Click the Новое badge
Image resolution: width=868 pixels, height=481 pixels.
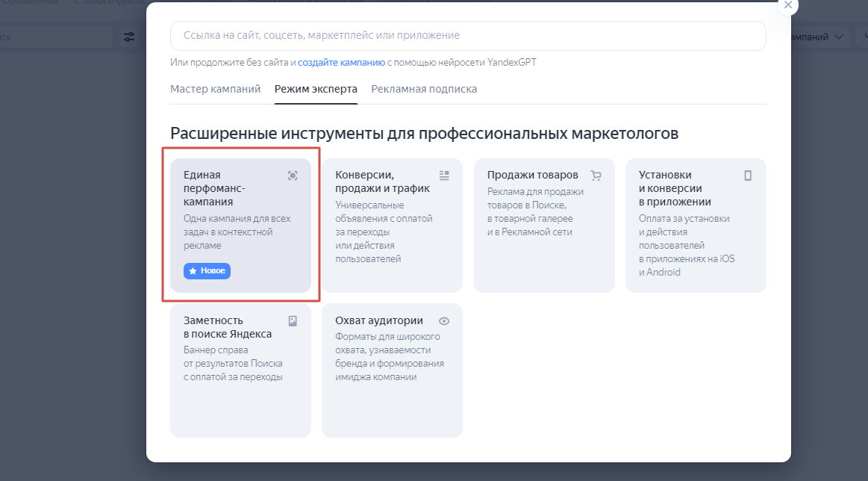[x=207, y=270]
